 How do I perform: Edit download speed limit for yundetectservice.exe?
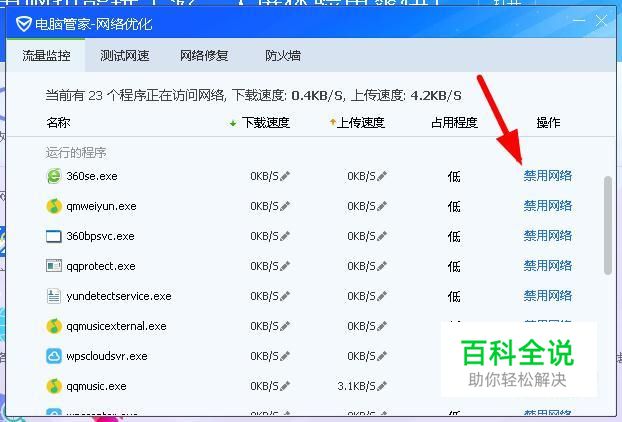285,296
